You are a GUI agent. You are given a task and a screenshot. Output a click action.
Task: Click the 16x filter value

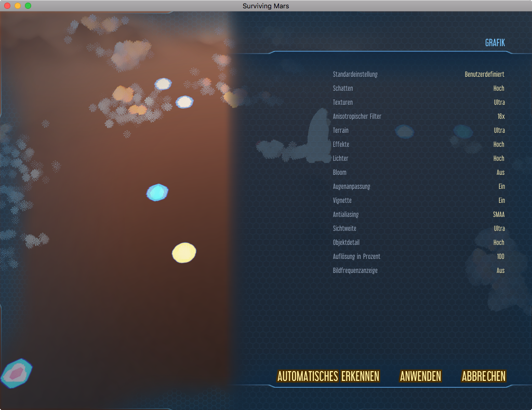(501, 116)
